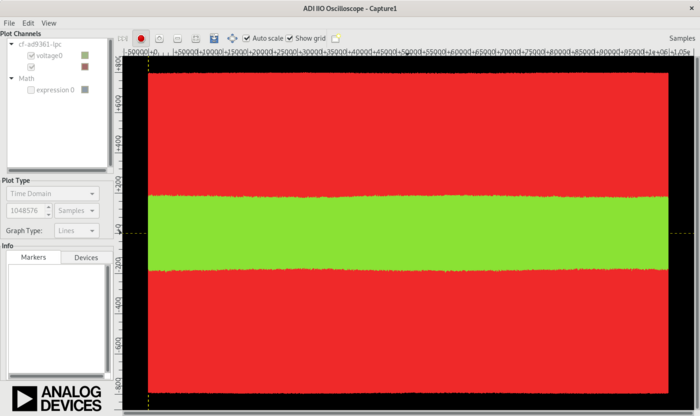700x416 pixels.
Task: Collapse the cf-ad9361-lpc device tree
Action: (11, 44)
